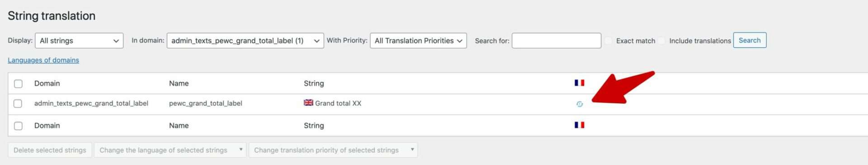Click the UK flag beside Grand total XX

tap(308, 103)
